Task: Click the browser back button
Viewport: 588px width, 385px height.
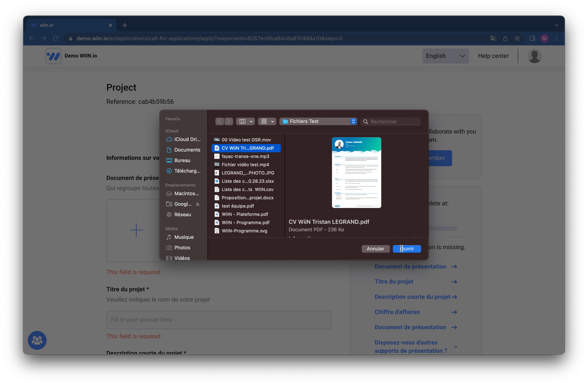Action: coord(31,38)
